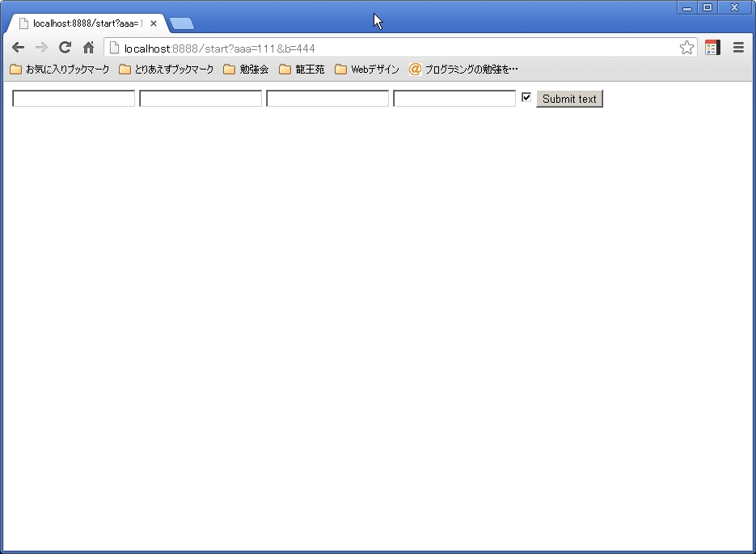Open the とりあえずブックマーク bookmark folder
Viewport: 756px width, 554px height.
coord(167,70)
